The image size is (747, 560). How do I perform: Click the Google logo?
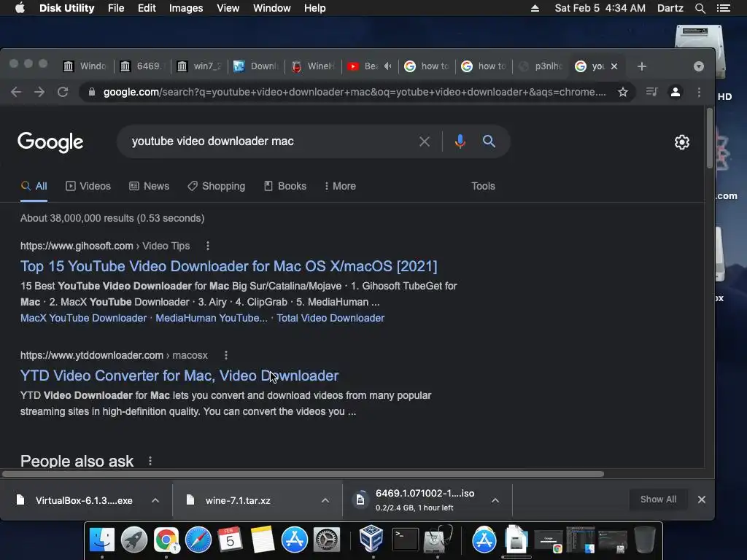tap(50, 142)
